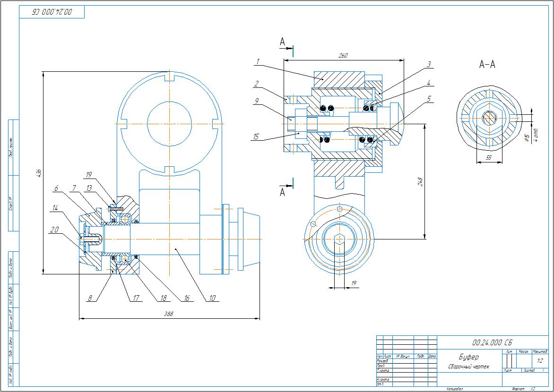This screenshot has width=554, height=392.
Task: Select the "Разраб." row label
Action: [382, 361]
